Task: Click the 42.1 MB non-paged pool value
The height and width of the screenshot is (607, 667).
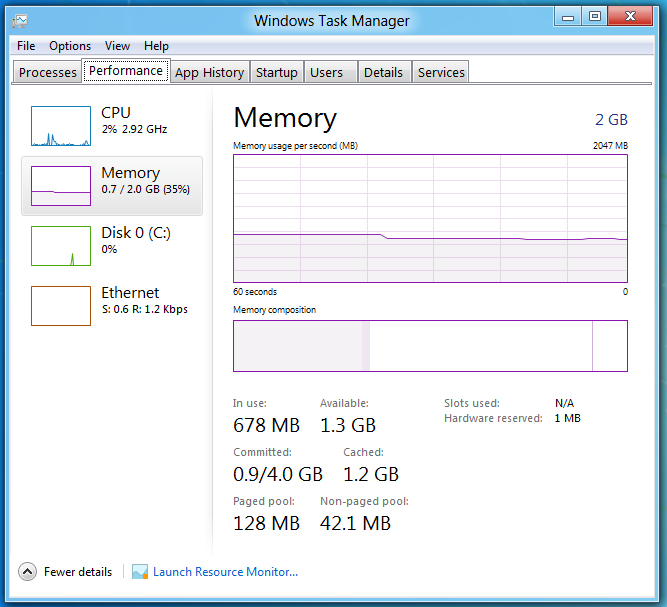Action: [x=355, y=523]
